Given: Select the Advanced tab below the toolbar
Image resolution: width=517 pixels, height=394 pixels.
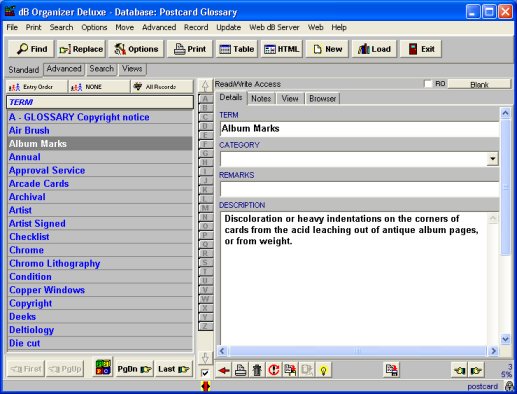Looking at the screenshot, I should (x=64, y=69).
